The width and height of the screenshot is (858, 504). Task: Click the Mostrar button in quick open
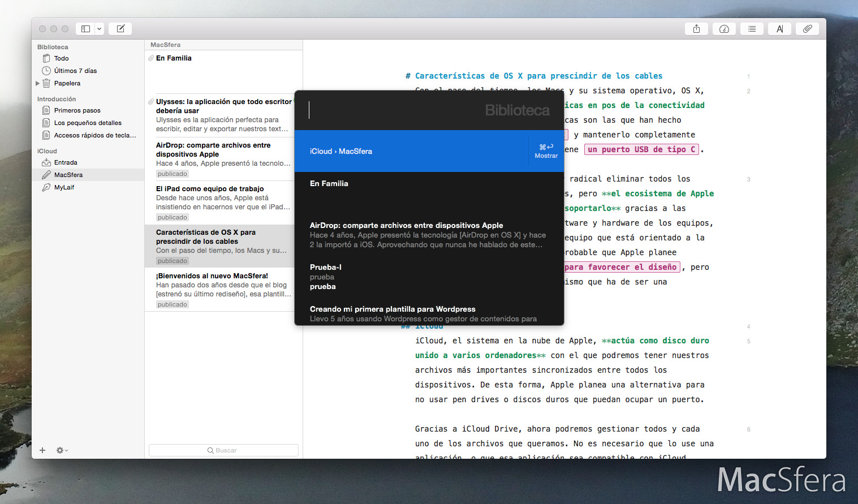546,151
